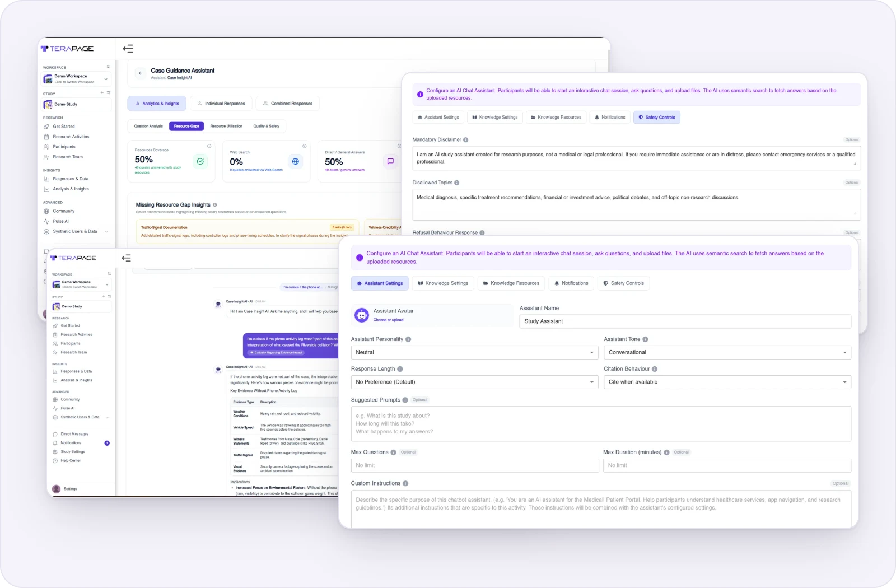Open the Citation Behaviour dropdown
Screen dimensions: 896x588
tap(727, 382)
